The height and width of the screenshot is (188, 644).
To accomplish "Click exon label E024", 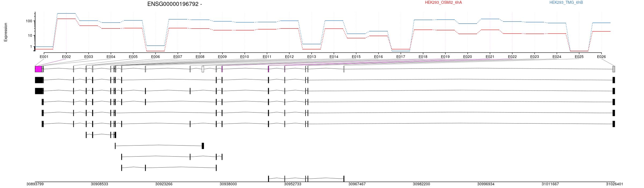I will click(557, 57).
